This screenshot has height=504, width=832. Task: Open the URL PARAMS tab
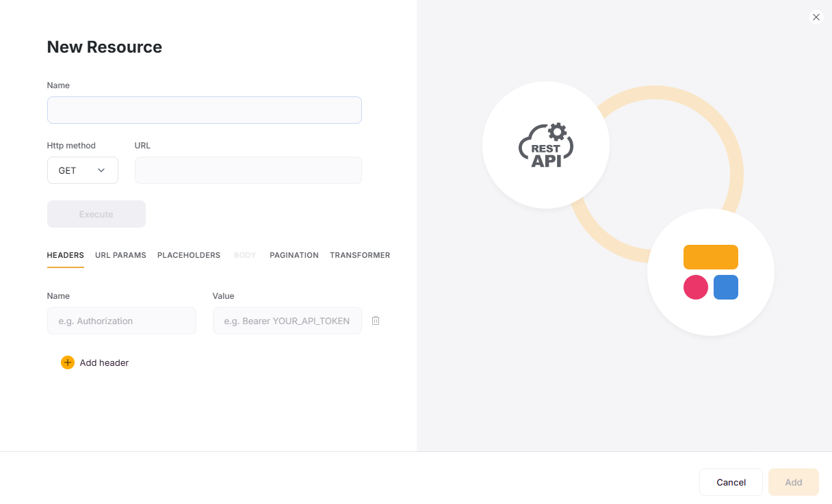[120, 255]
